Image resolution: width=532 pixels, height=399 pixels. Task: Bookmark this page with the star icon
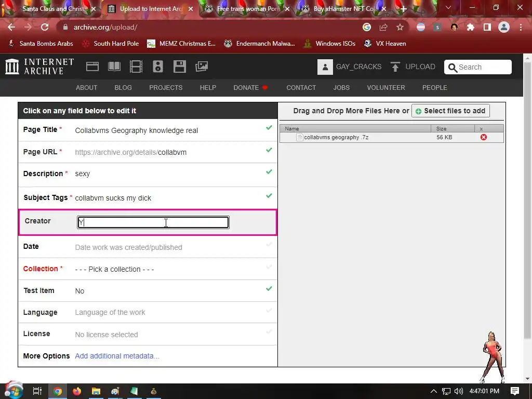point(400,27)
